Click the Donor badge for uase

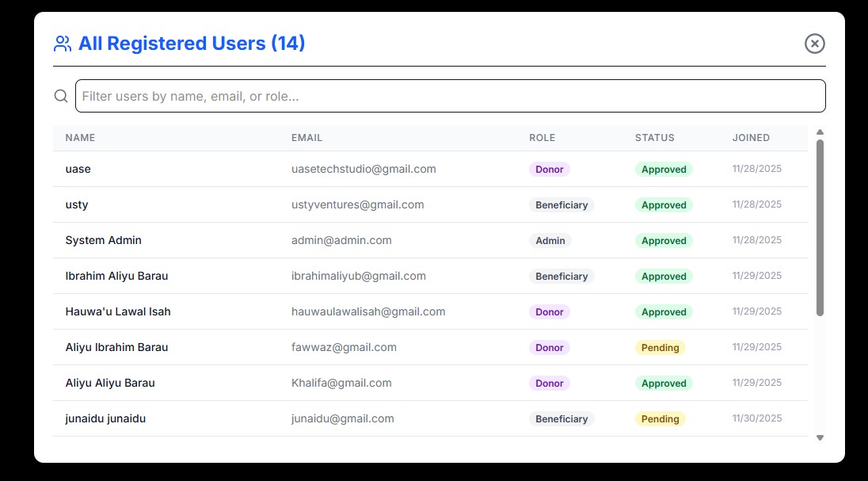(549, 169)
